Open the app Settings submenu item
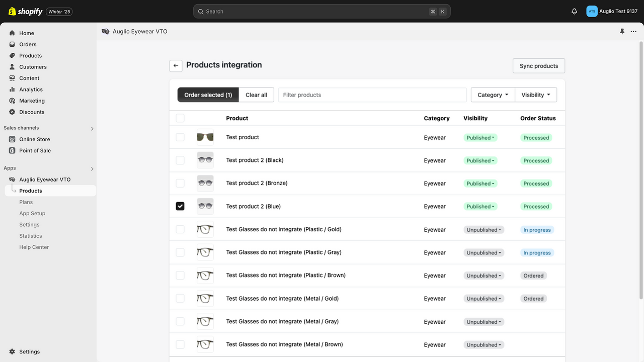This screenshot has width=644, height=362. pyautogui.click(x=29, y=225)
